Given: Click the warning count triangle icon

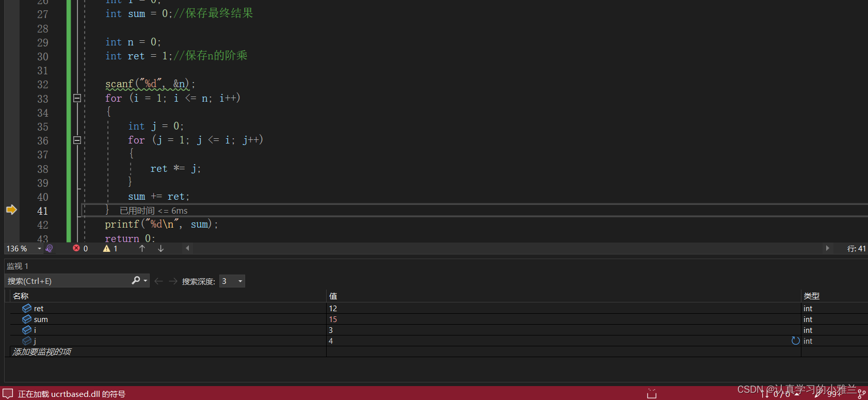Looking at the screenshot, I should (x=107, y=248).
